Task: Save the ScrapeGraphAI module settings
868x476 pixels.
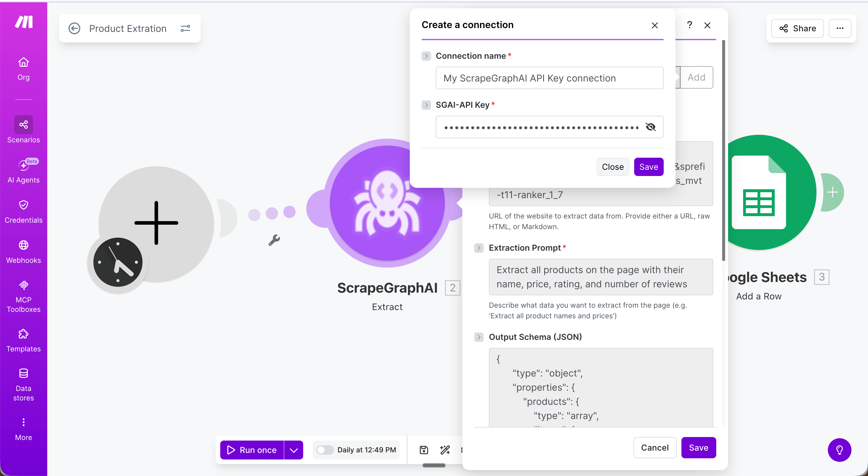Action: coord(699,448)
